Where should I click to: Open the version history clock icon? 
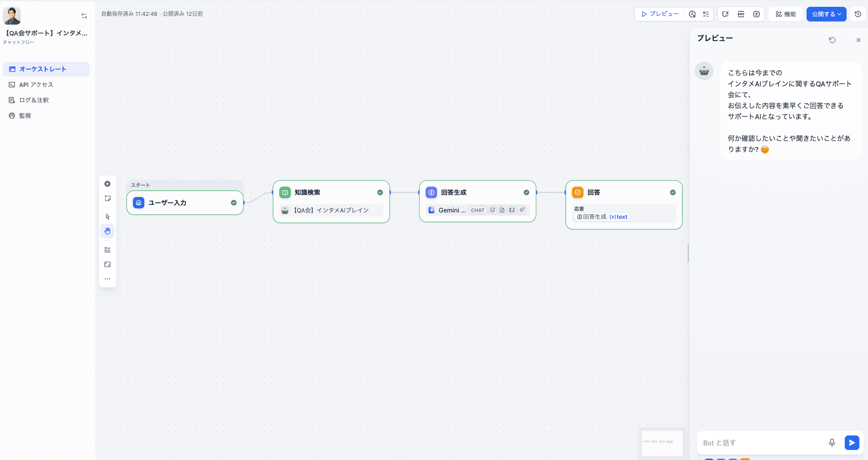coord(858,14)
